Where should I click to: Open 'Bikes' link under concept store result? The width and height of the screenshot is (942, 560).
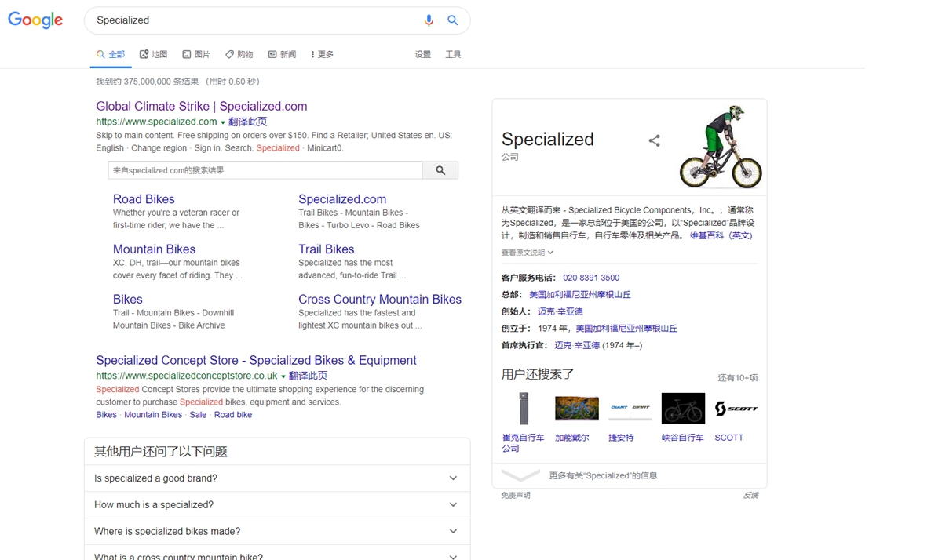(x=107, y=415)
